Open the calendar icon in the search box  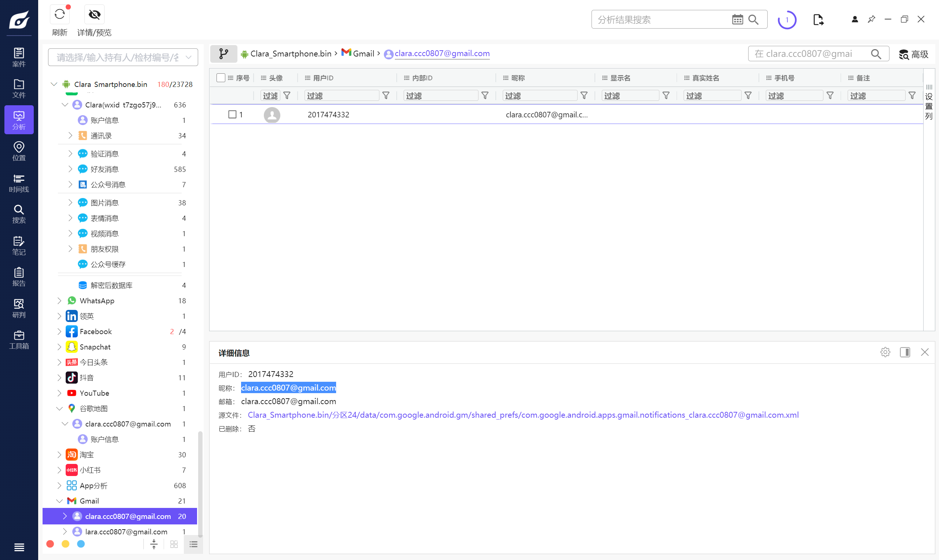click(x=737, y=20)
